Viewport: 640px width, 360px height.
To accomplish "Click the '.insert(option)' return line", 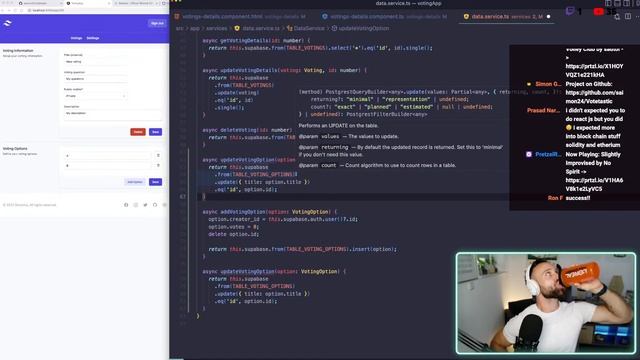I will click(x=302, y=249).
